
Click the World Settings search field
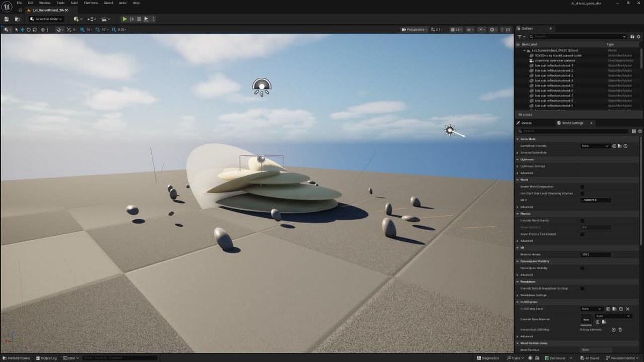pos(573,131)
